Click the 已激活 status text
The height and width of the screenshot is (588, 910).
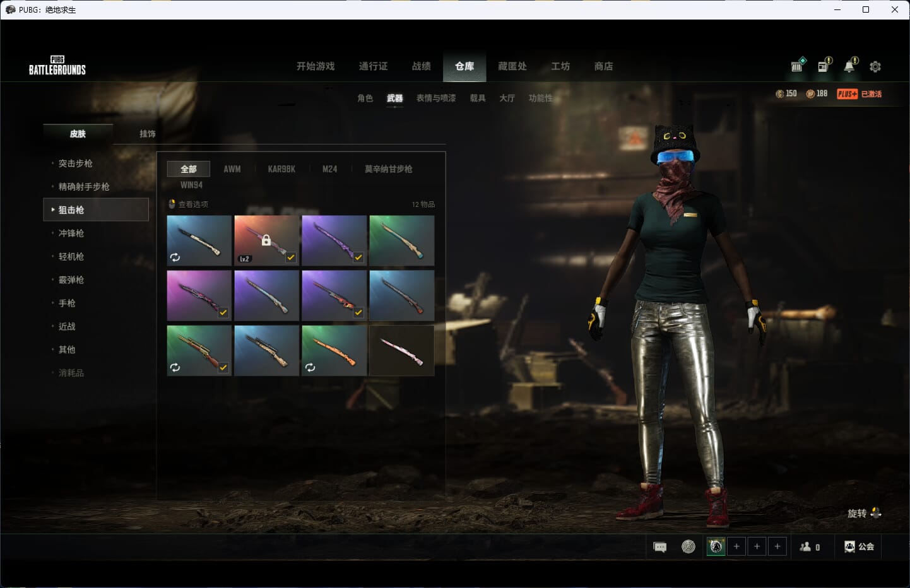872,94
